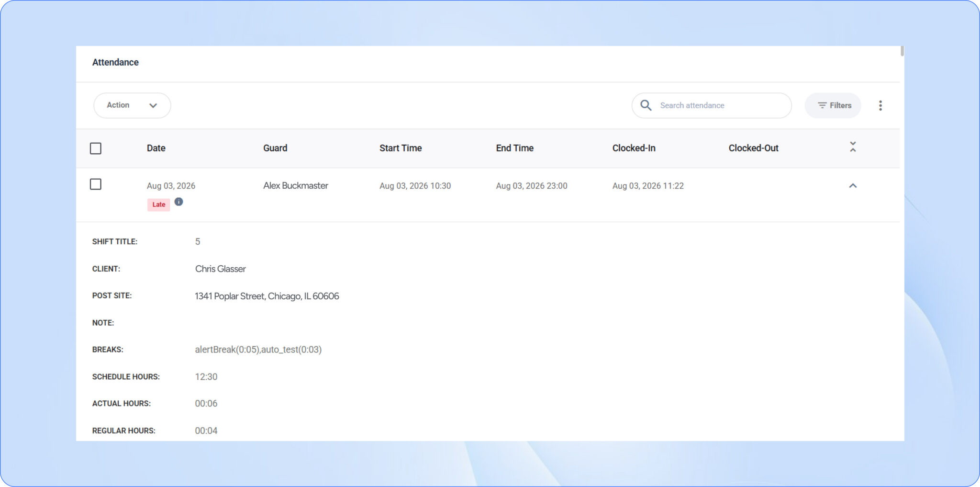This screenshot has height=487, width=980.
Task: Click the Attendance page title
Action: coord(115,62)
